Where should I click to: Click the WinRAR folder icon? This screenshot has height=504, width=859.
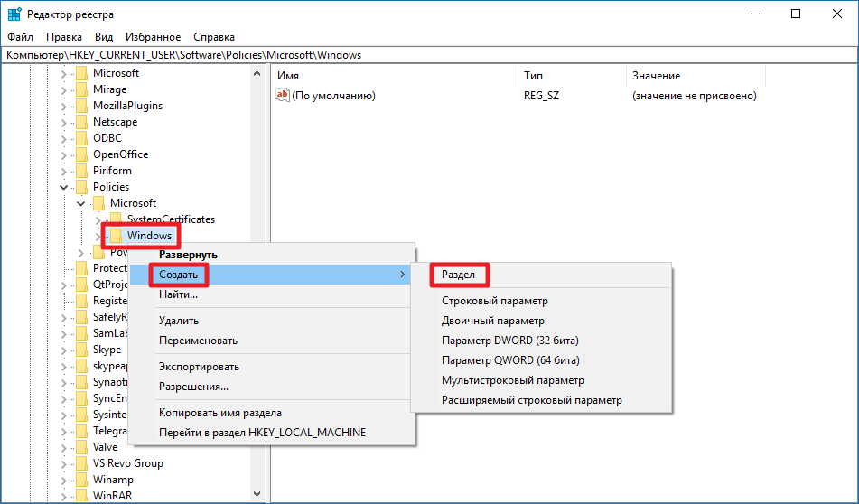81,496
